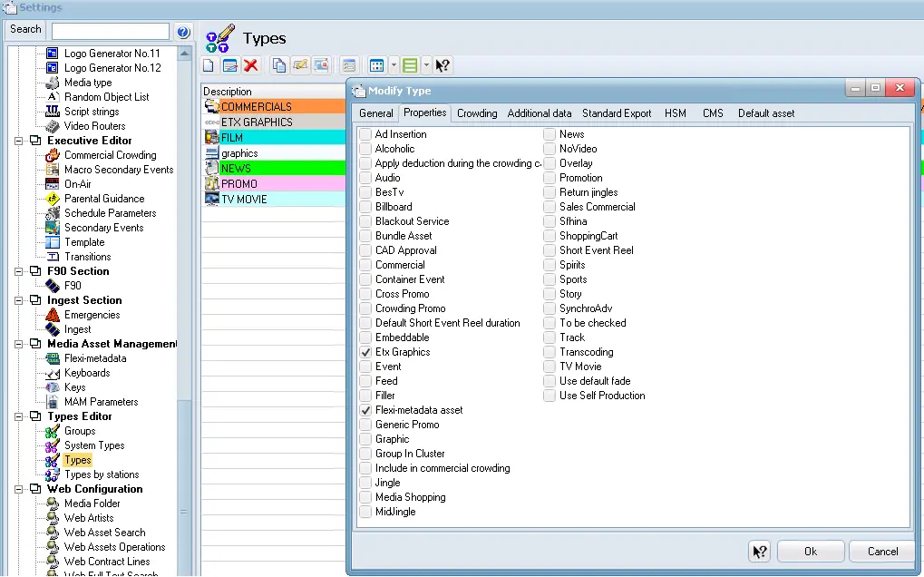Click the copy type toolbar icon
The image size is (924, 577).
coord(279,65)
